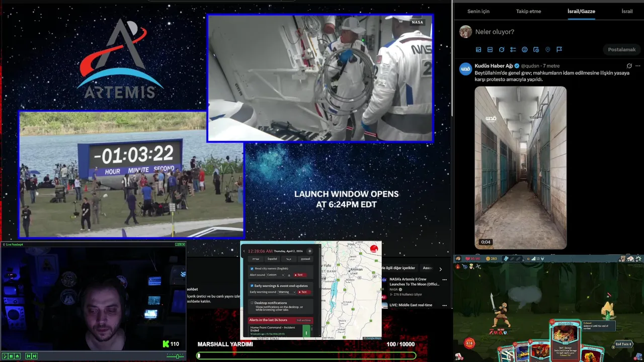Switch to the Senin için tab

(478, 11)
